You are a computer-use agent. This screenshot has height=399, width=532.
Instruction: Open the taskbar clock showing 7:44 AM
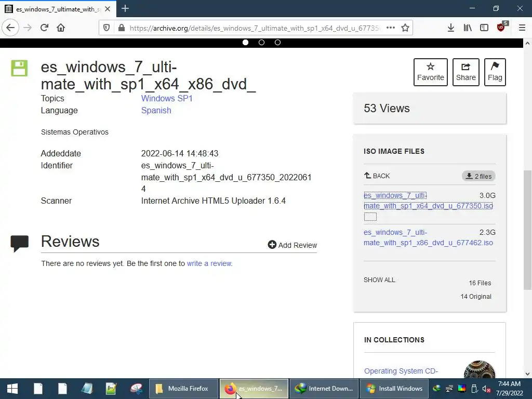point(510,389)
